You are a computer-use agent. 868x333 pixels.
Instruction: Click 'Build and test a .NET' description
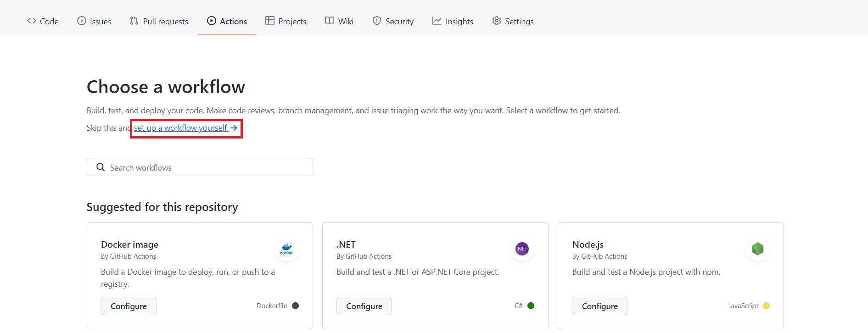click(418, 272)
